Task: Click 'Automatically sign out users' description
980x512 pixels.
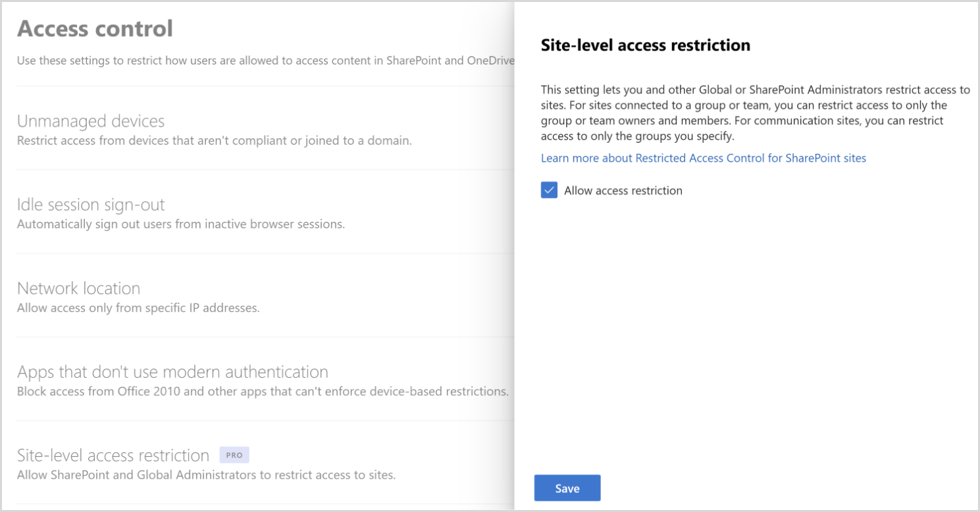Action: [x=181, y=224]
